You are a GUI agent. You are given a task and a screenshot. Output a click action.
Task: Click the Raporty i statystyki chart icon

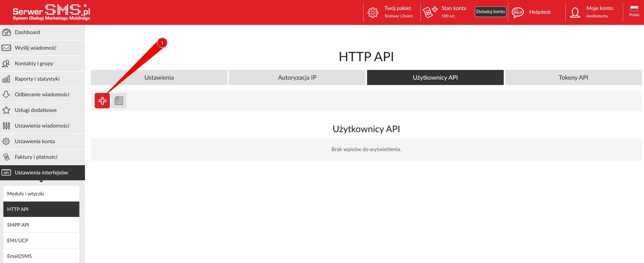point(6,79)
